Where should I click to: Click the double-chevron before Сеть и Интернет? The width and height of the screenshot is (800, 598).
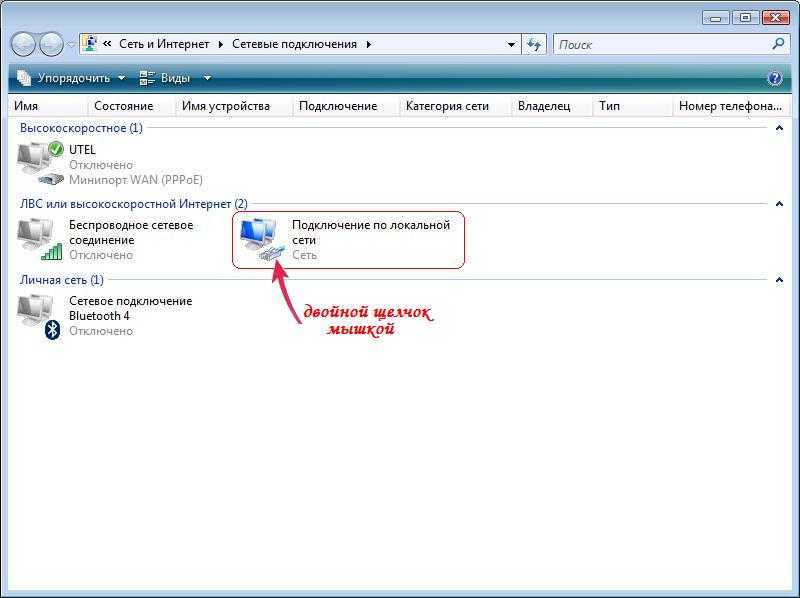pos(107,44)
